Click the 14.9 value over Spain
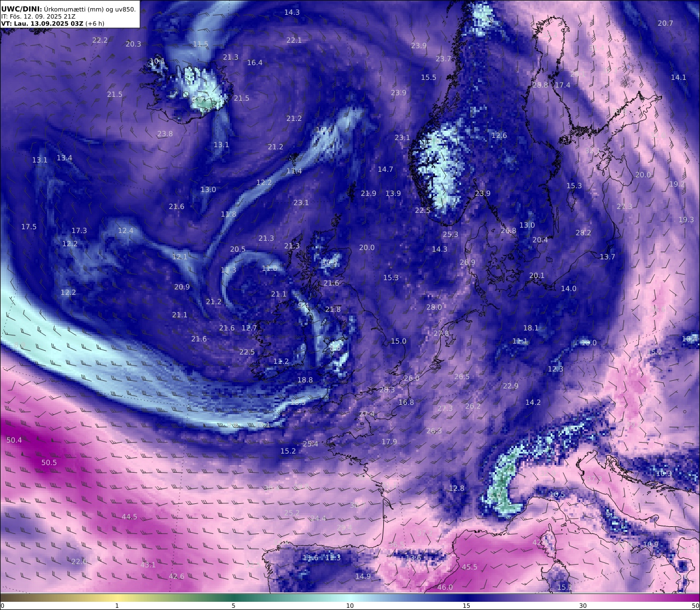This screenshot has height=610, width=700. click(363, 576)
